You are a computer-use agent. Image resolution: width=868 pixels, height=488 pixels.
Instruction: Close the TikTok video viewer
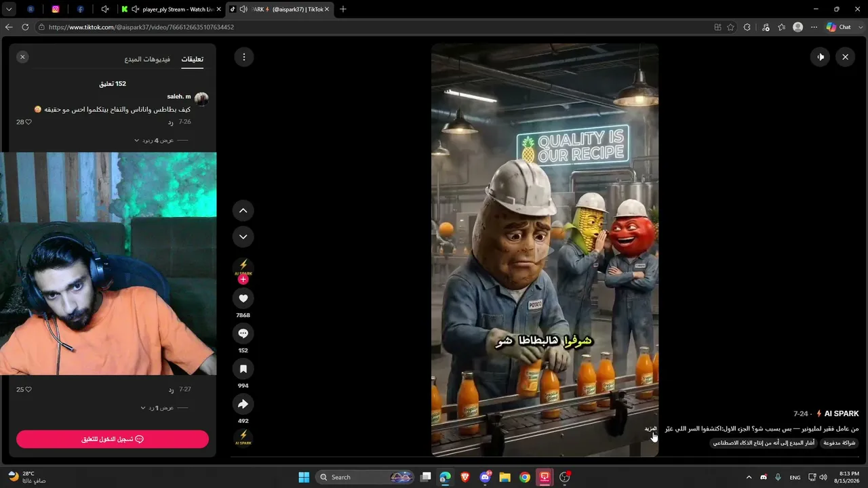pyautogui.click(x=845, y=57)
